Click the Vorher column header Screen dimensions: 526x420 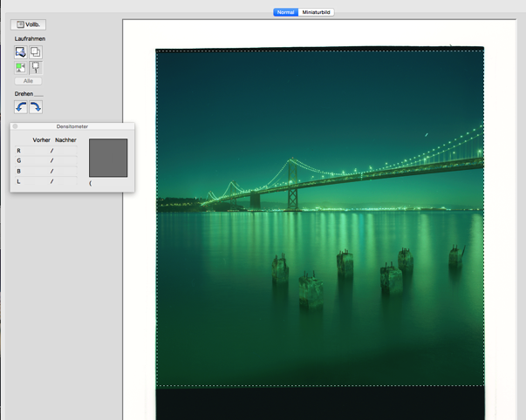click(41, 139)
